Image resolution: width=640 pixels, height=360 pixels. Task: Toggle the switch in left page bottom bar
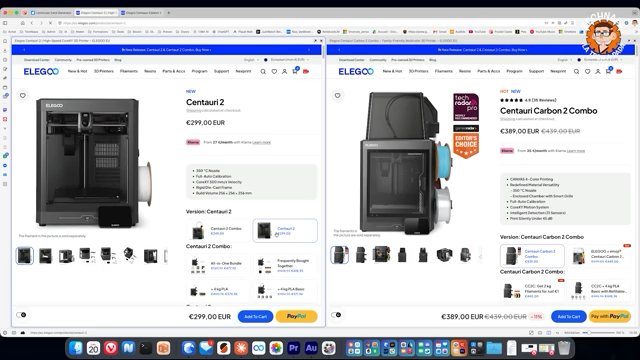[x=21, y=315]
